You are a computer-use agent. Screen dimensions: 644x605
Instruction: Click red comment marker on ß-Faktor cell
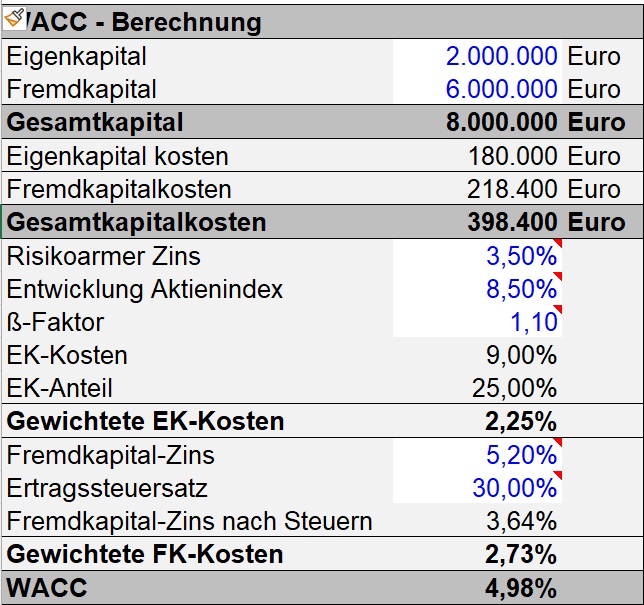coord(558,309)
